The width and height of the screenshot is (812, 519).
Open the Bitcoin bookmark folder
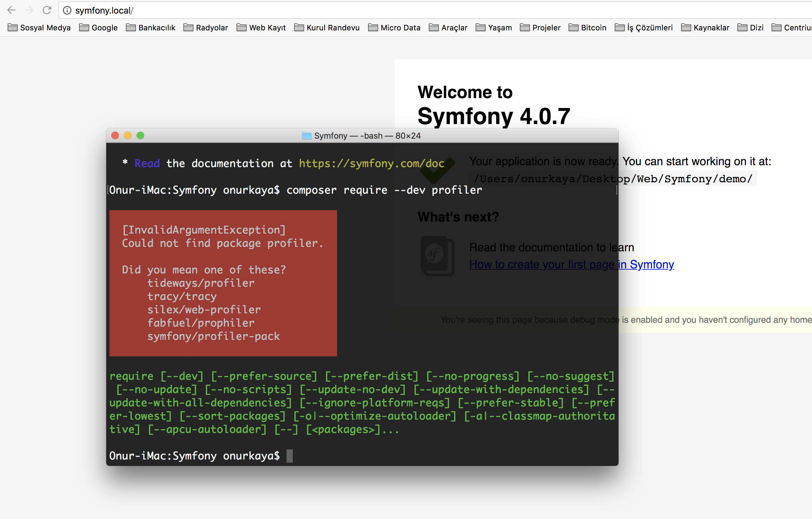pos(587,28)
